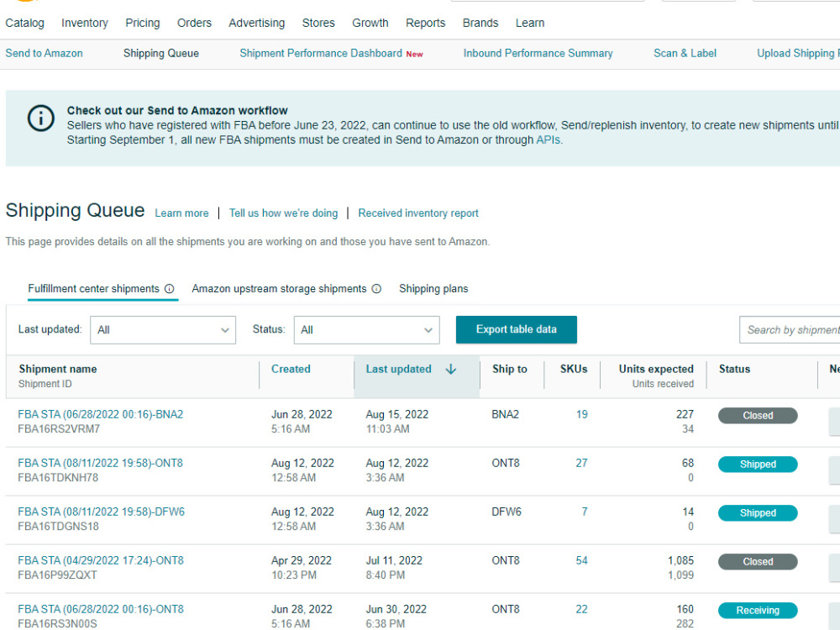The image size is (840, 630).
Task: Open shipment FBA STA (08/11/2022 19:58)-ONT8
Action: pos(100,463)
